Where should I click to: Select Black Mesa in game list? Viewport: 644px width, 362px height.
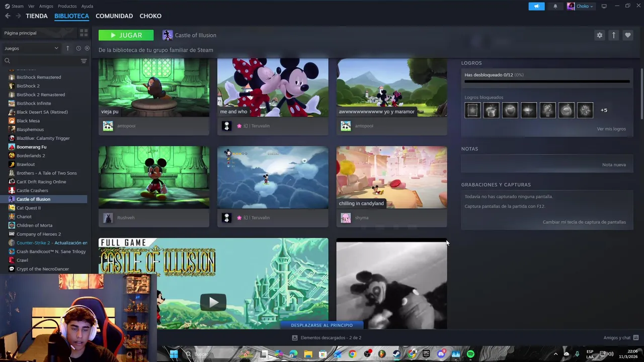point(28,121)
